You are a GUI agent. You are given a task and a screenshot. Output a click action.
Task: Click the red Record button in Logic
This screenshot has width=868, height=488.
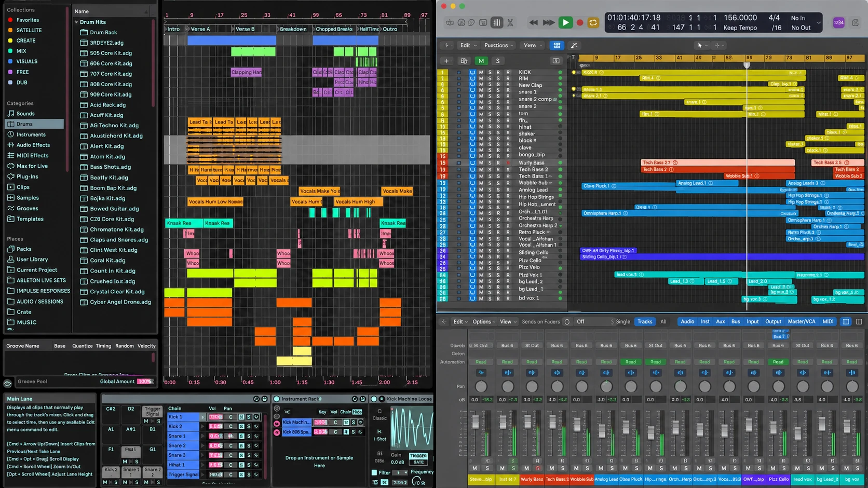pyautogui.click(x=580, y=23)
